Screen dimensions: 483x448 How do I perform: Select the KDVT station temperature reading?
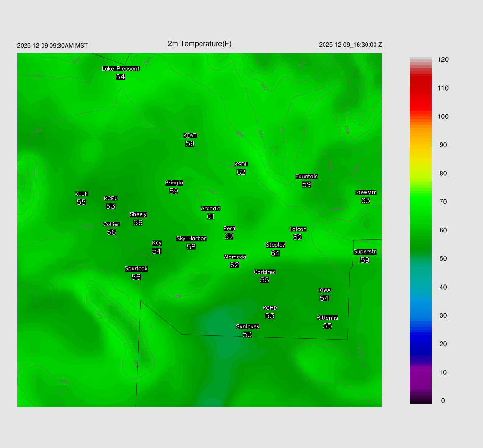[190, 144]
